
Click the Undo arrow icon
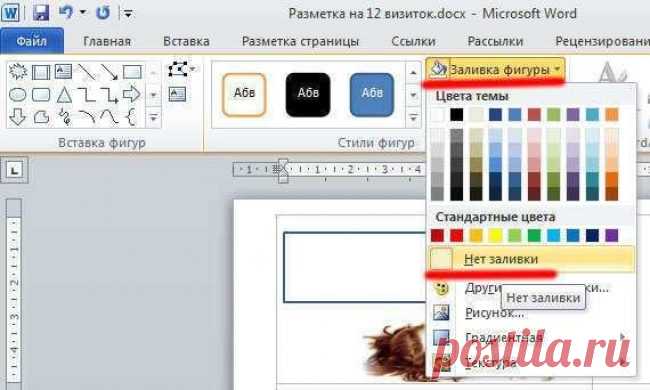[66, 12]
